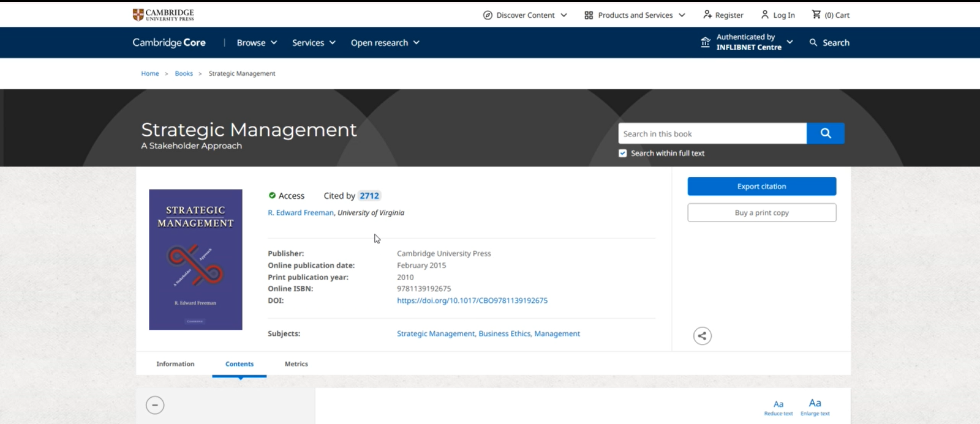Image resolution: width=980 pixels, height=424 pixels.
Task: Click the share icon button
Action: tap(702, 336)
